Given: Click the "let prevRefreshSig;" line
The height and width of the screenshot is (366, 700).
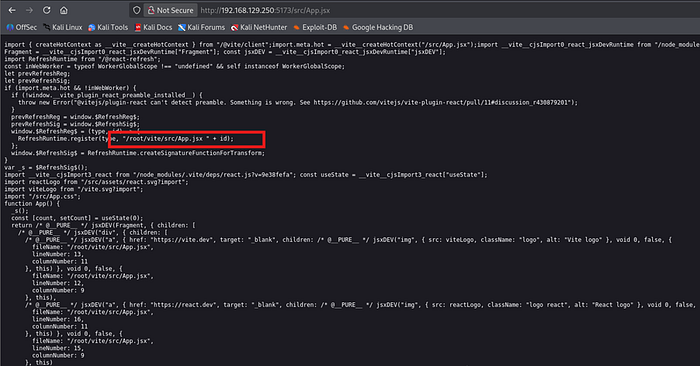Looking at the screenshot, I should (37, 81).
